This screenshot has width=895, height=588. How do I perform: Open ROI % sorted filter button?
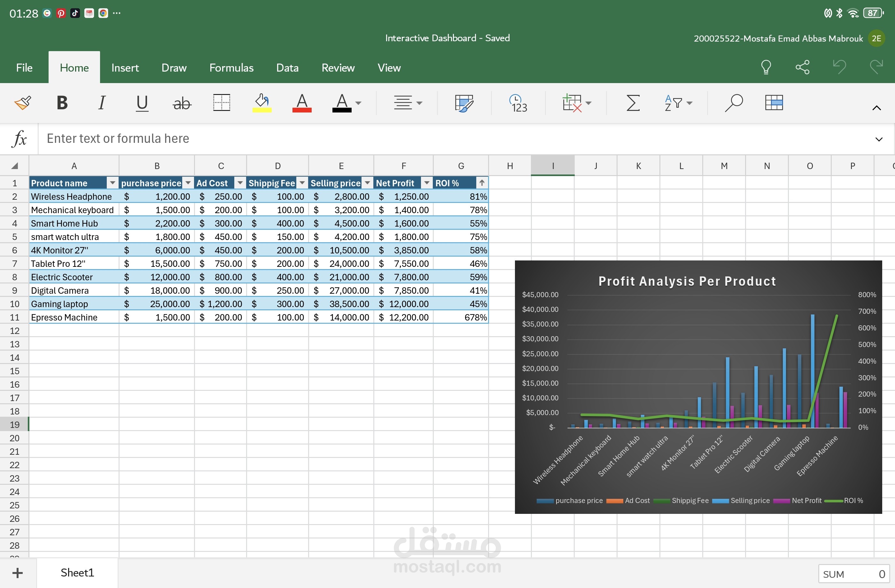(x=482, y=183)
